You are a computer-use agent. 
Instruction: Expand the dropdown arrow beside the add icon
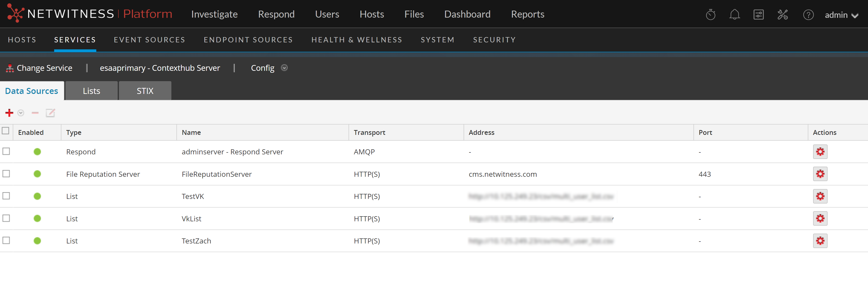(21, 113)
